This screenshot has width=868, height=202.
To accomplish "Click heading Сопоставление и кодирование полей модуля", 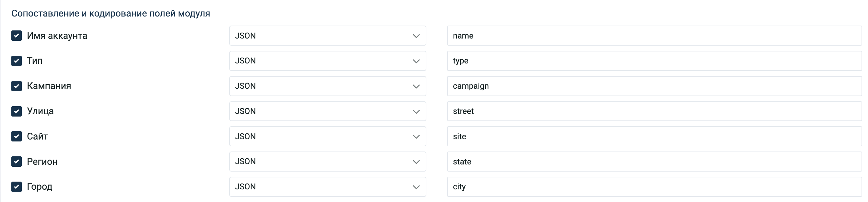I will (111, 14).
